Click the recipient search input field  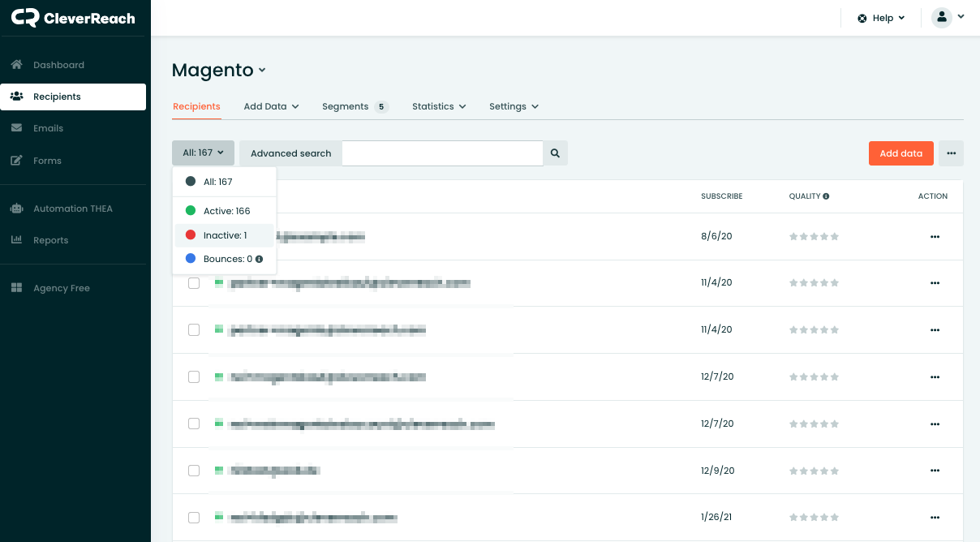point(442,153)
